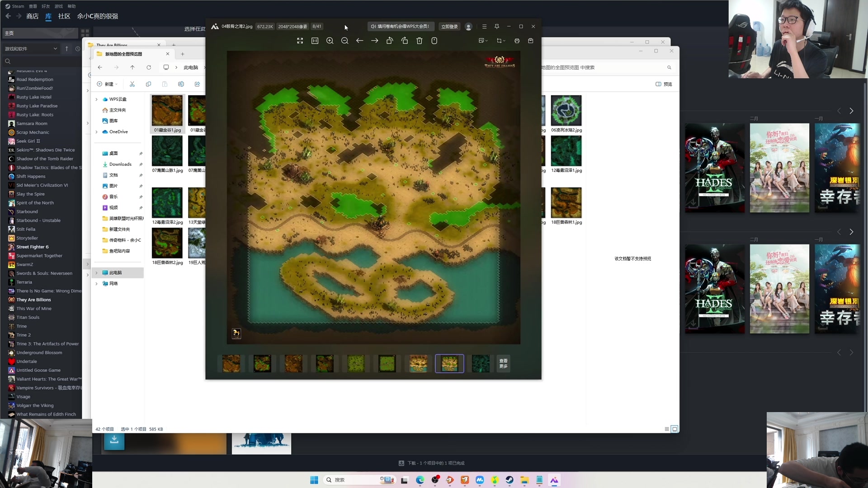Open Steam from the taskbar
This screenshot has width=868, height=488.
(509, 480)
